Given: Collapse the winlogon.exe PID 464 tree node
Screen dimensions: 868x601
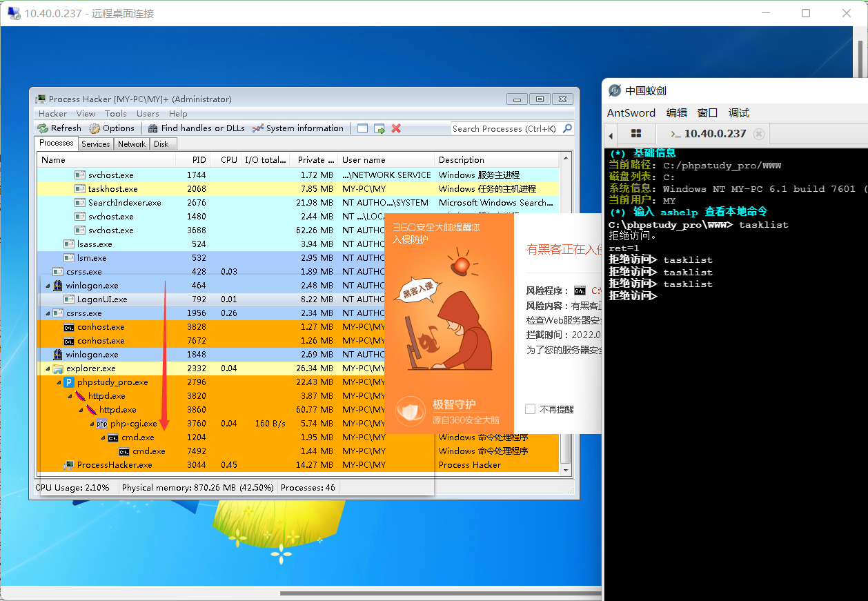Looking at the screenshot, I should (x=48, y=286).
